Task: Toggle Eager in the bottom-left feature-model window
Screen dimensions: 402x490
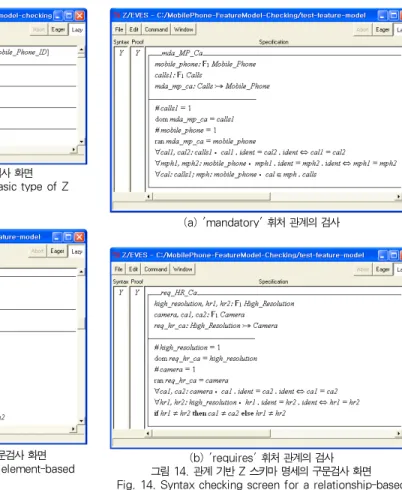Action: (x=57, y=251)
